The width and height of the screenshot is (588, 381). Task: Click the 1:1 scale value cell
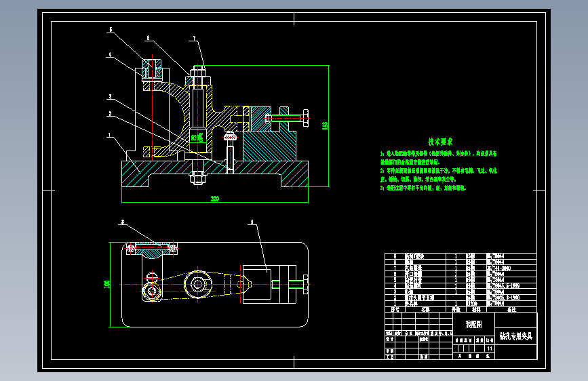point(490,348)
